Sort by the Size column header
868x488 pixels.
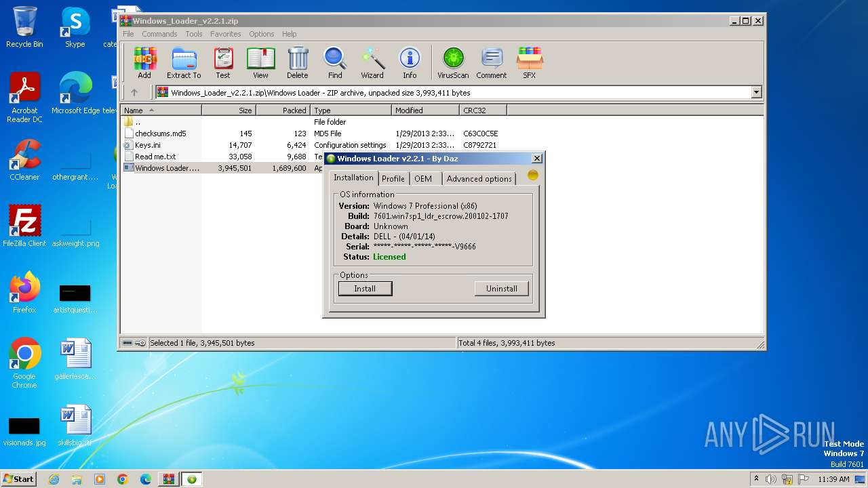tap(229, 110)
